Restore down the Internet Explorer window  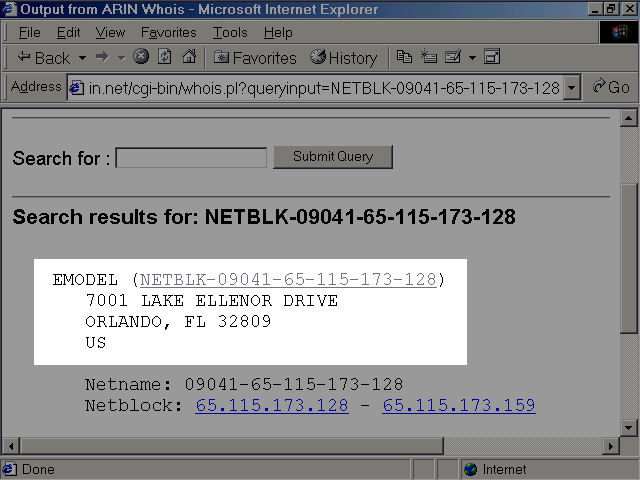tap(611, 9)
